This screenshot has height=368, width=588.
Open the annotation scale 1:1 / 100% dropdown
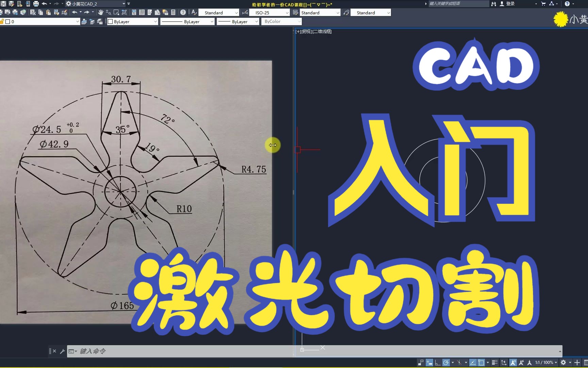[546, 363]
